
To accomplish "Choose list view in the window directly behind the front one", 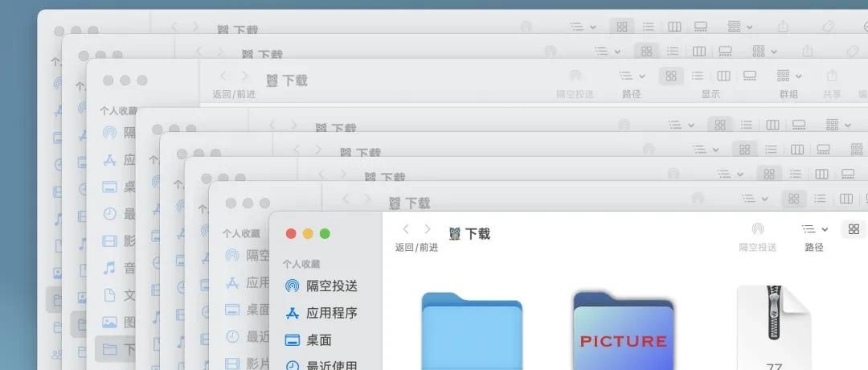I will [820, 199].
